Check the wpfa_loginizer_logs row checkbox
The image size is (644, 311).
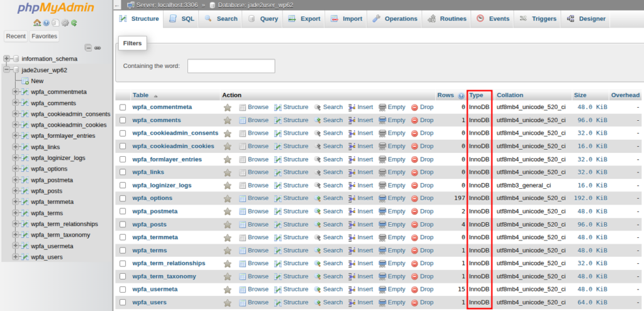[123, 186]
